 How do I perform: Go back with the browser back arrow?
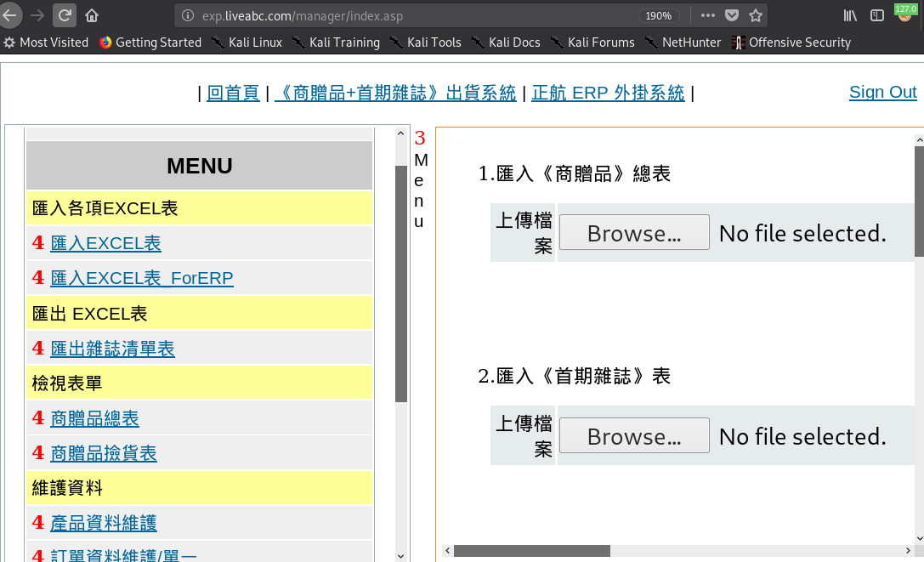tap(9, 15)
